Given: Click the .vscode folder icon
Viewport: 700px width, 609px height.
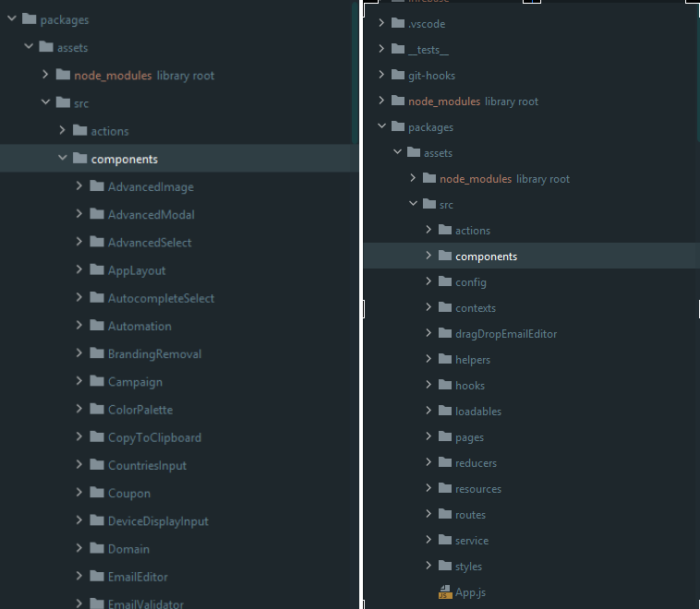Looking at the screenshot, I should [x=398, y=23].
